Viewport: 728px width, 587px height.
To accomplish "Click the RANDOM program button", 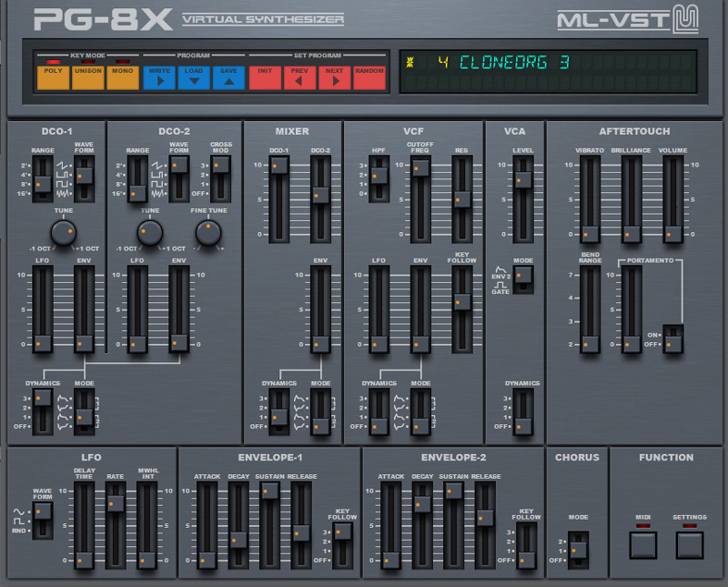I will (369, 77).
